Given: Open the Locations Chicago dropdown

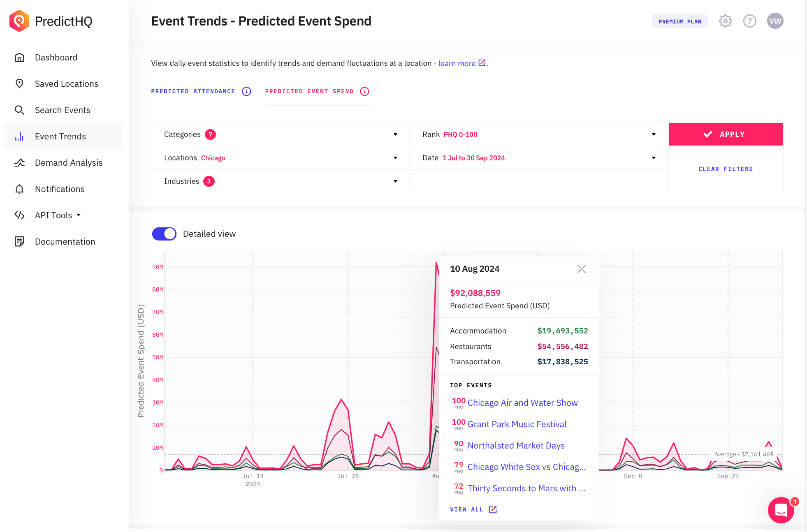Looking at the screenshot, I should click(x=281, y=158).
